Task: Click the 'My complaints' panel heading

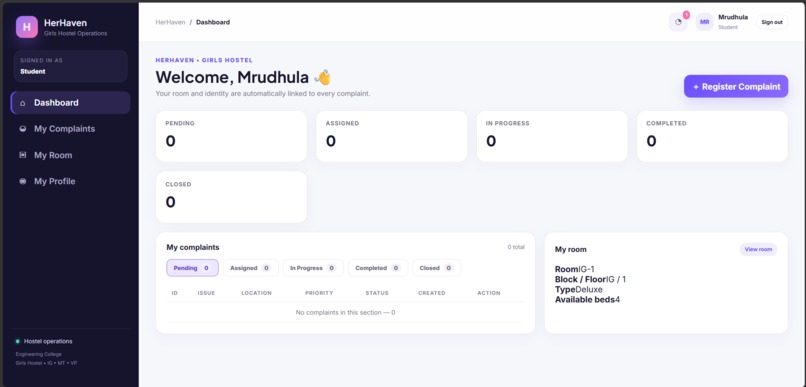Action: (x=193, y=248)
